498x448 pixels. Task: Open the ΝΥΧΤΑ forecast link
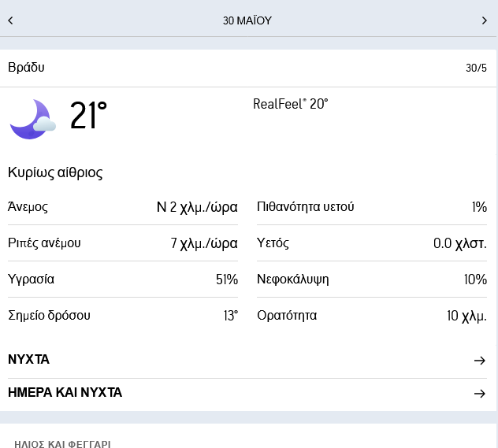[x=247, y=360]
